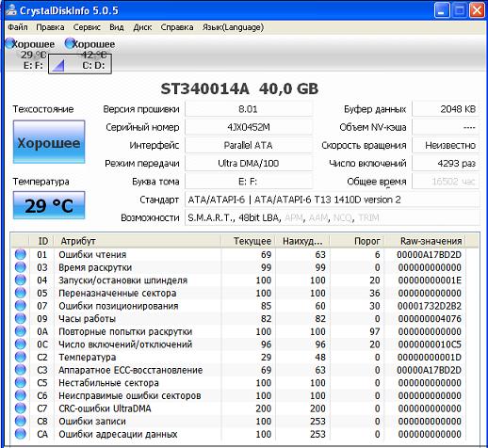Click status orb of attribute 09 Часы работы

21,318
